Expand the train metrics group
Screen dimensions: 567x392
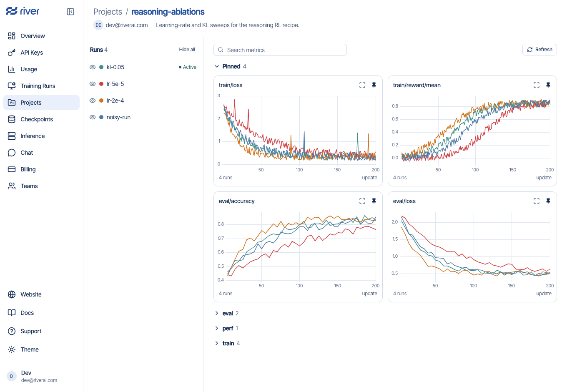click(216, 343)
